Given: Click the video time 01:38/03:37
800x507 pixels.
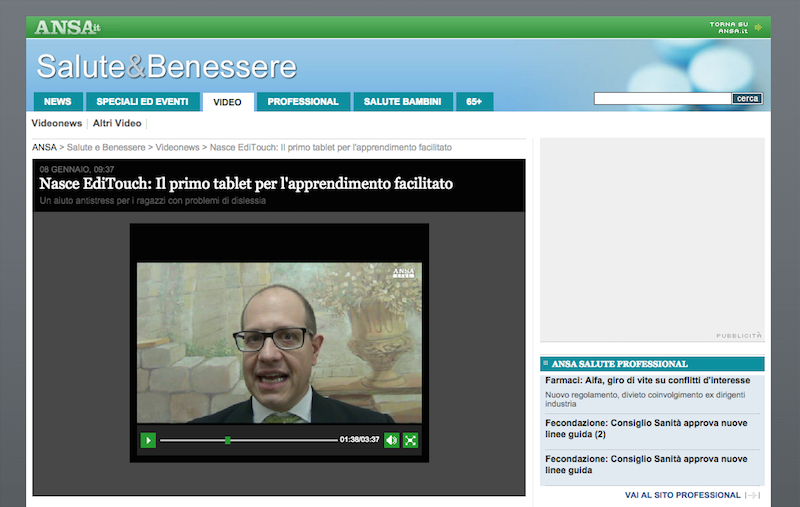Looking at the screenshot, I should (360, 439).
